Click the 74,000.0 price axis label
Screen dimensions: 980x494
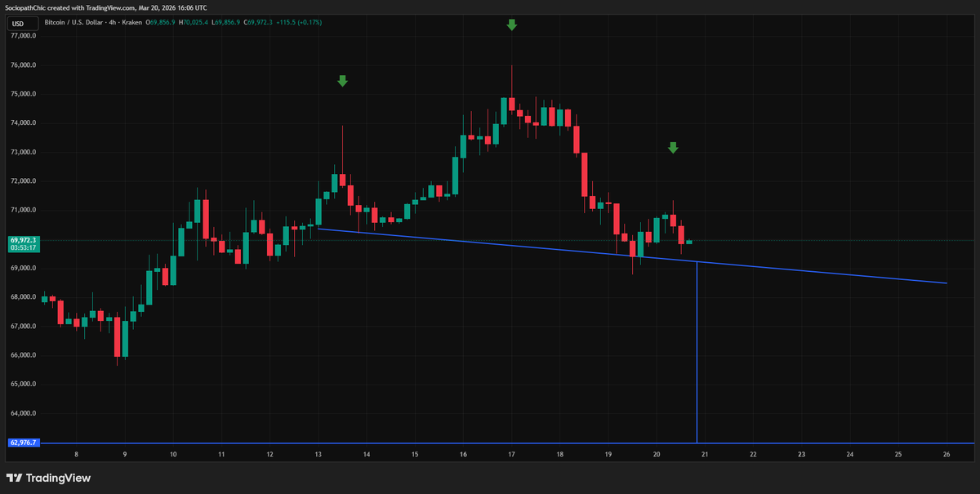[24, 123]
